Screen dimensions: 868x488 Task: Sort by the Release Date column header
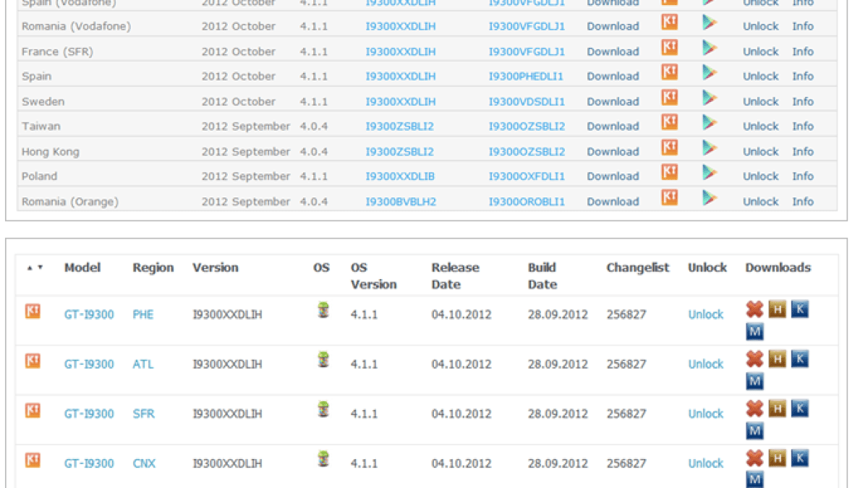point(455,275)
